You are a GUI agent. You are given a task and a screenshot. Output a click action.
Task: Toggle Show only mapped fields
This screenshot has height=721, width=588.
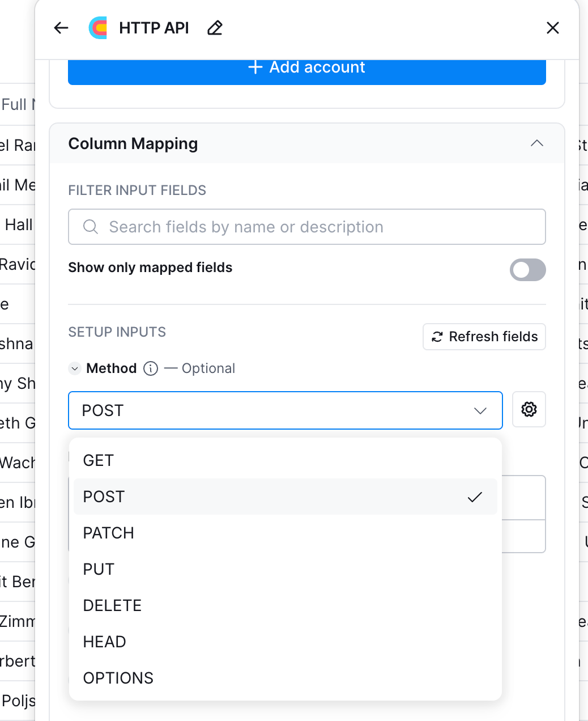click(527, 270)
